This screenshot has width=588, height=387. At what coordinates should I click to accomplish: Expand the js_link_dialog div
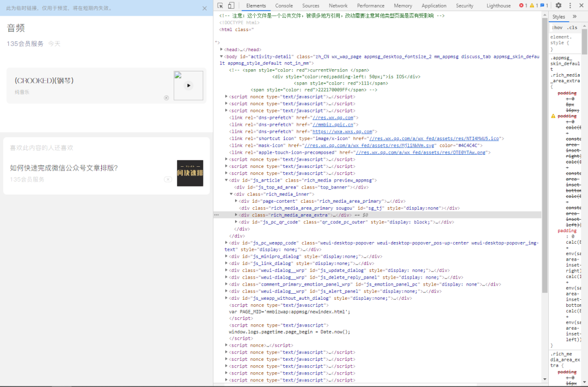tap(226, 263)
